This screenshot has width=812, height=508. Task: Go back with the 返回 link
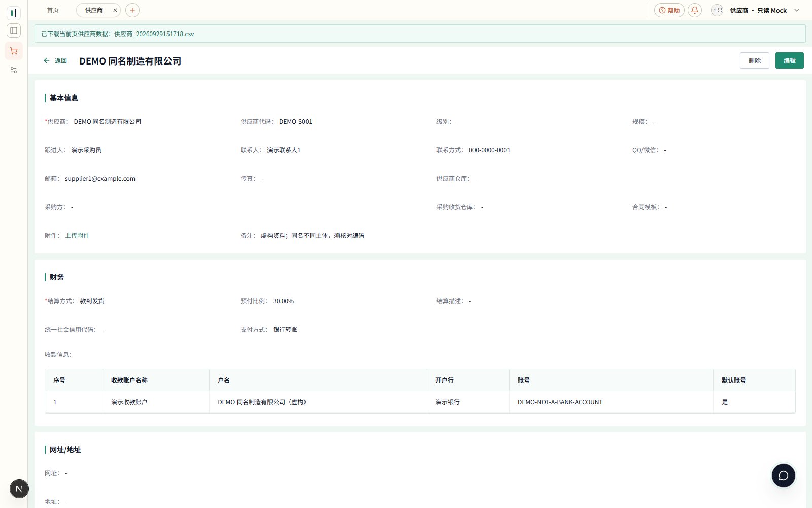pyautogui.click(x=55, y=61)
